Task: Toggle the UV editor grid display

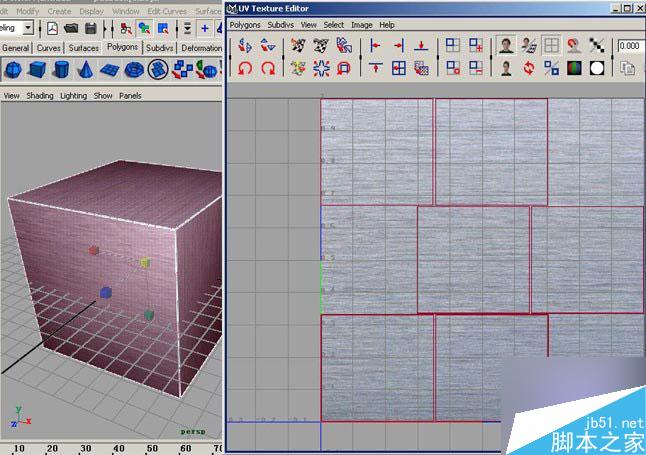Action: coord(551,45)
